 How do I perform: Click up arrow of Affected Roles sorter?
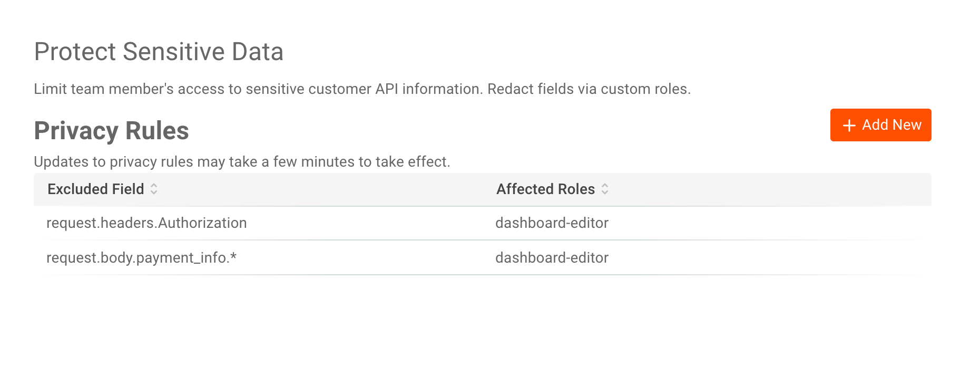click(x=605, y=185)
